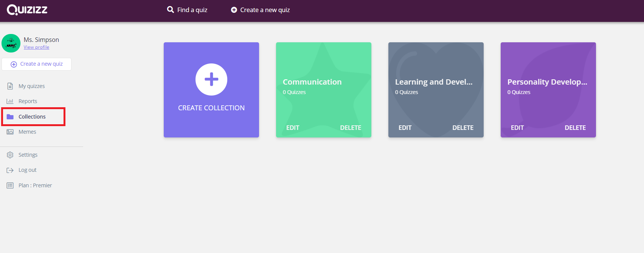Open the Personality Develop... collection title

point(547,82)
